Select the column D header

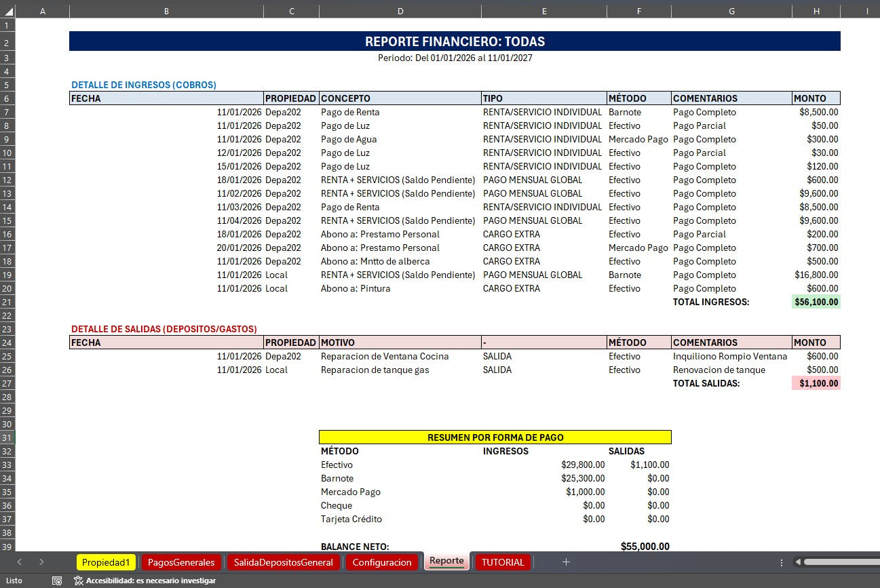[x=400, y=11]
